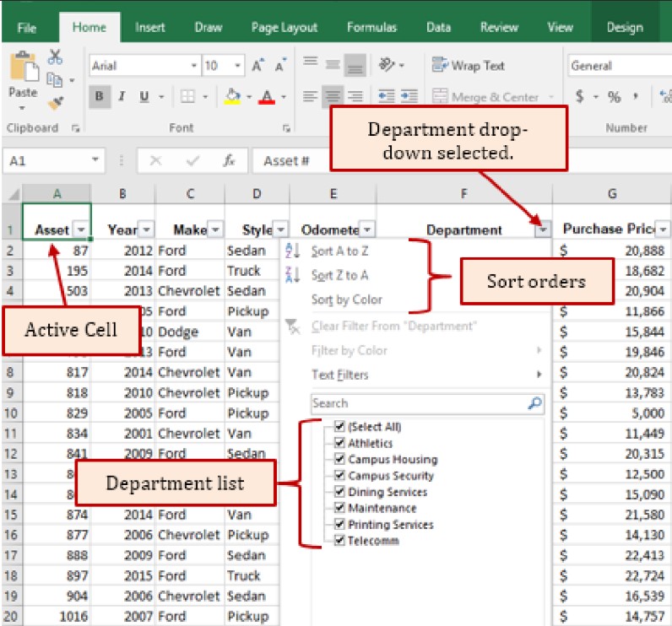Switch to the Insert tab

[149, 27]
